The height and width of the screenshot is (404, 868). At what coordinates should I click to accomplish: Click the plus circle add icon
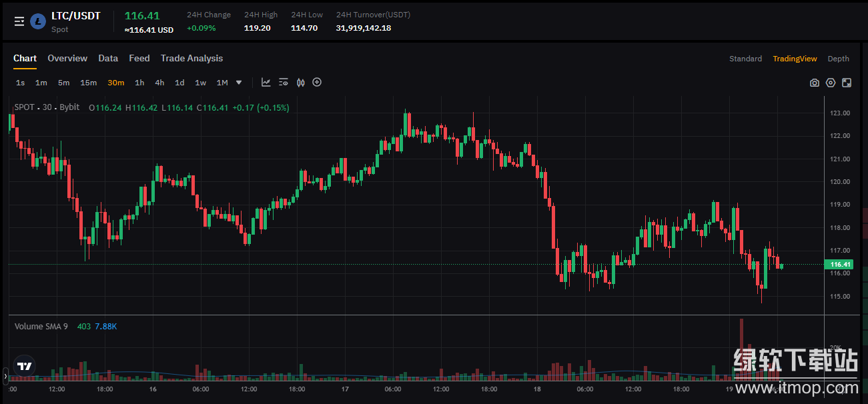[x=317, y=83]
